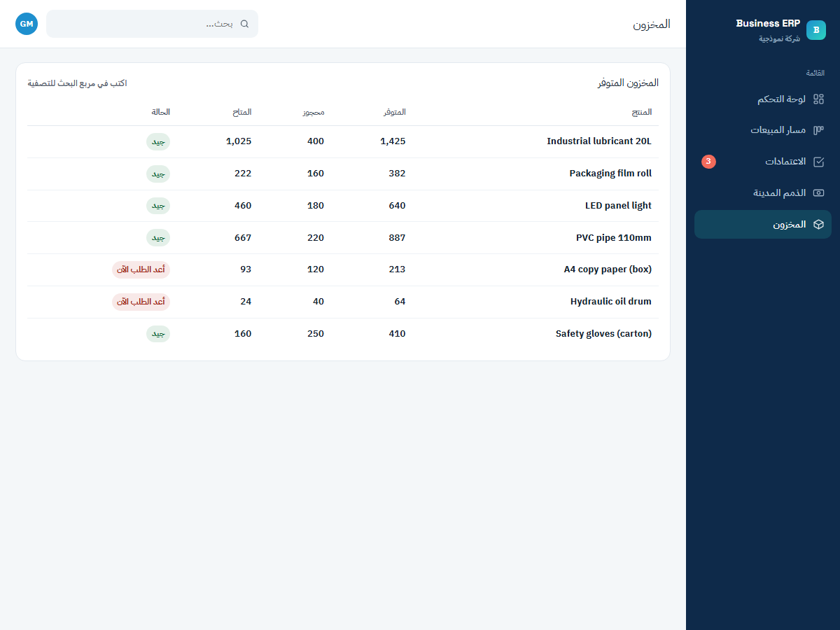
Task: Click reorder status badge for Hydraulic oil drum
Action: [x=141, y=302]
